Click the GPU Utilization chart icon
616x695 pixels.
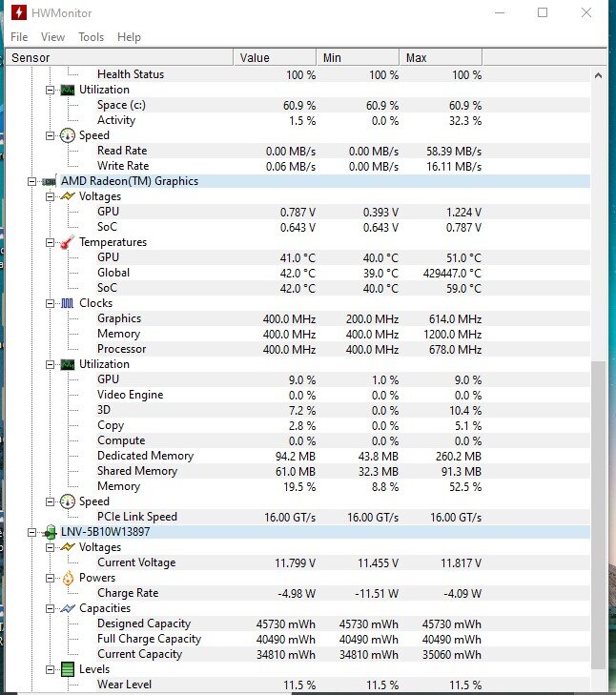pyautogui.click(x=68, y=364)
